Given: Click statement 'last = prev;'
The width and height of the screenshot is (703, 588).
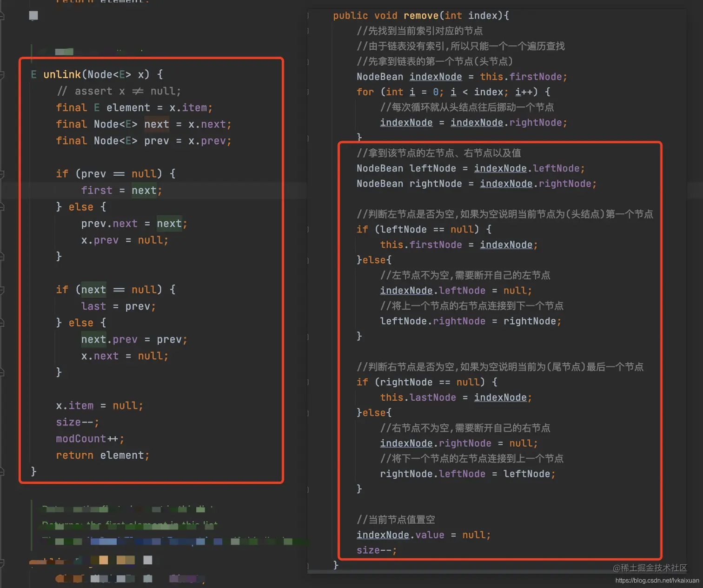Looking at the screenshot, I should coord(119,306).
